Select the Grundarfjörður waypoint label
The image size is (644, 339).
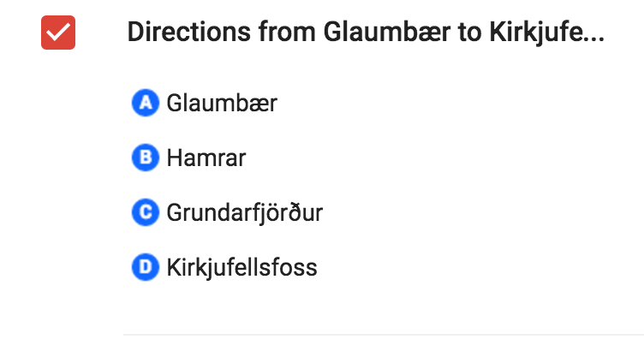[245, 213]
